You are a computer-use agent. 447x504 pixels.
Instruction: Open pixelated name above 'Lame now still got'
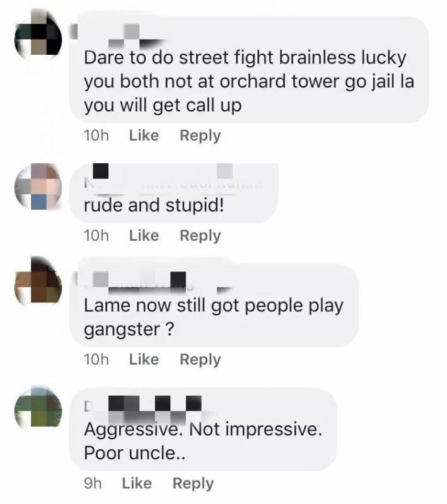[x=153, y=283]
